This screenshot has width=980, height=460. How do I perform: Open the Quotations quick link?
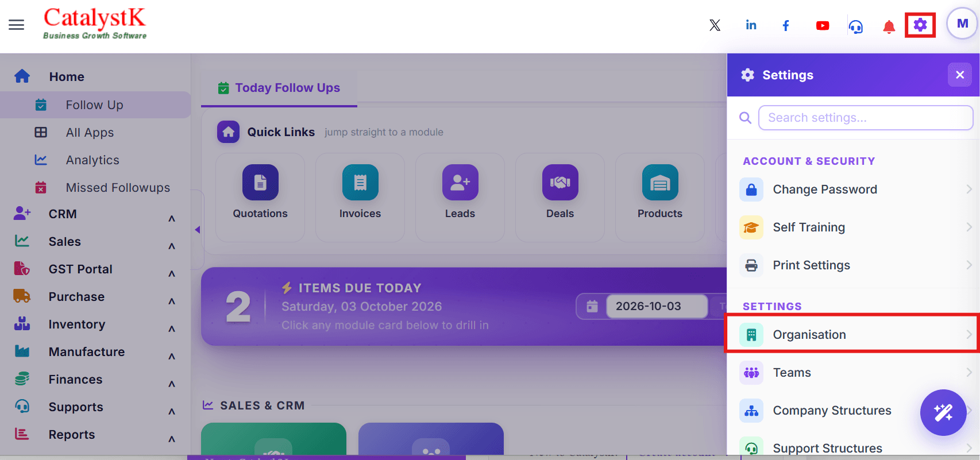tap(260, 197)
